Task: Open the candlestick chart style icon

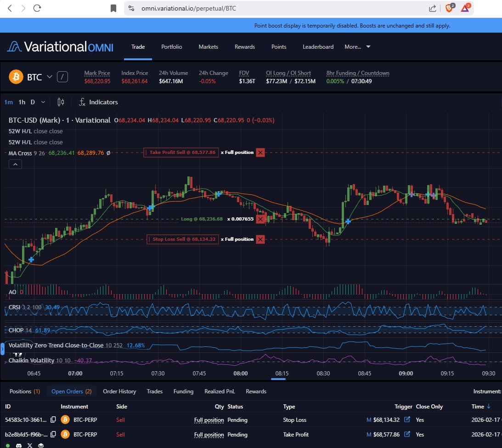Action: (61, 102)
